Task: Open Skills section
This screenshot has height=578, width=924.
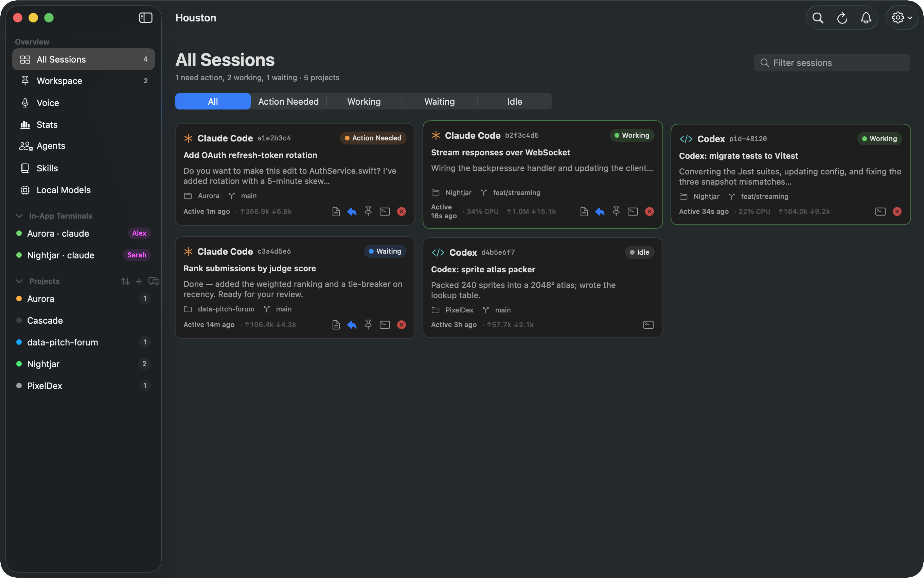Action: (x=83, y=168)
